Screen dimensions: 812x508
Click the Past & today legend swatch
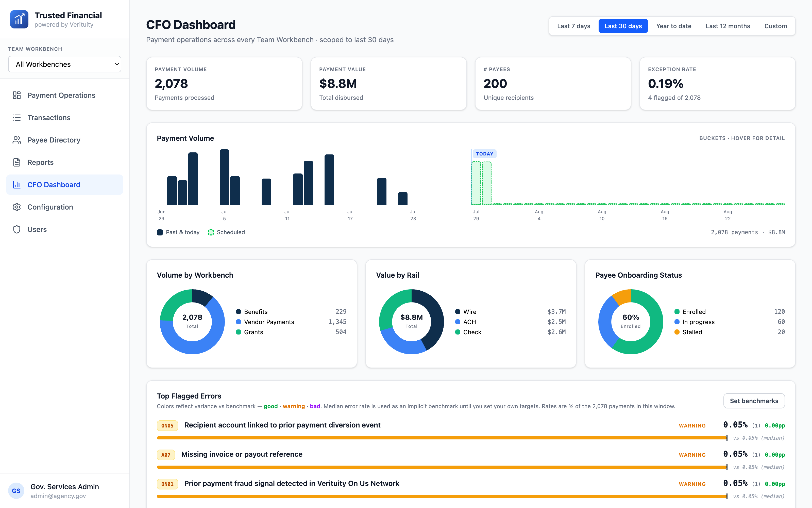(x=160, y=232)
